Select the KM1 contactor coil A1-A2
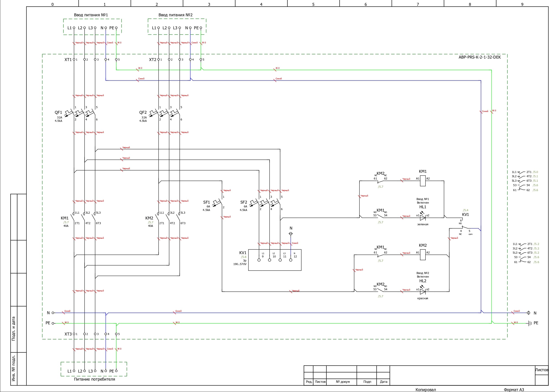The width and height of the screenshot is (555, 392). tap(423, 181)
